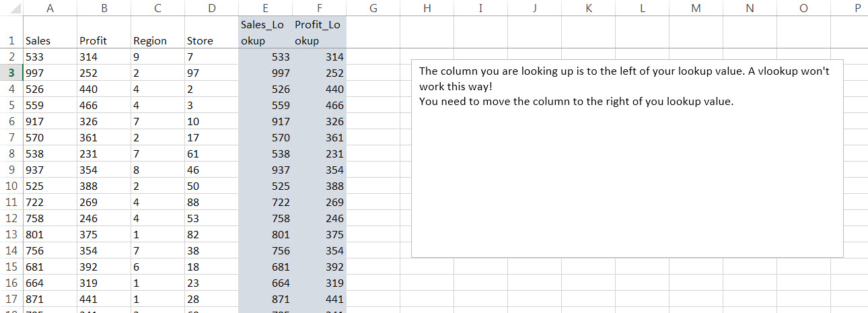Click the Sales_Lookup header cell
Viewport: 868px width, 313px height.
pyautogui.click(x=265, y=32)
